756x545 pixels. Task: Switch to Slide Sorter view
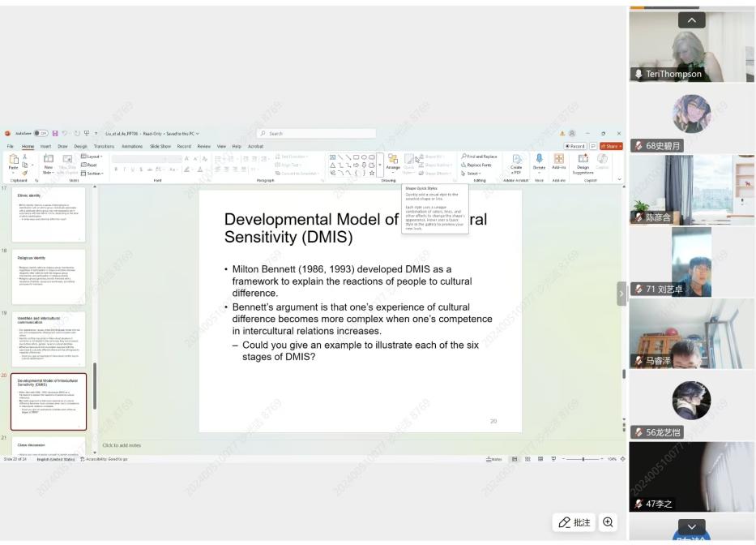[527, 459]
